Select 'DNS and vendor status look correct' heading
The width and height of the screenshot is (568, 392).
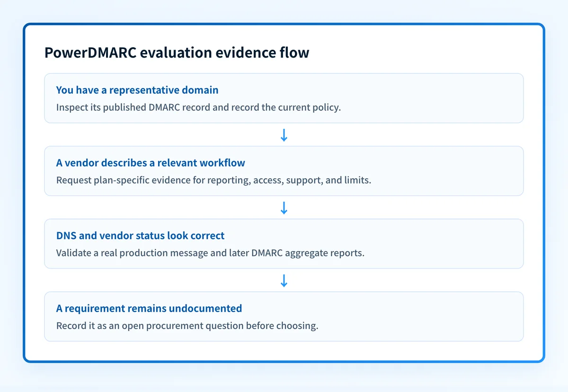click(x=140, y=235)
